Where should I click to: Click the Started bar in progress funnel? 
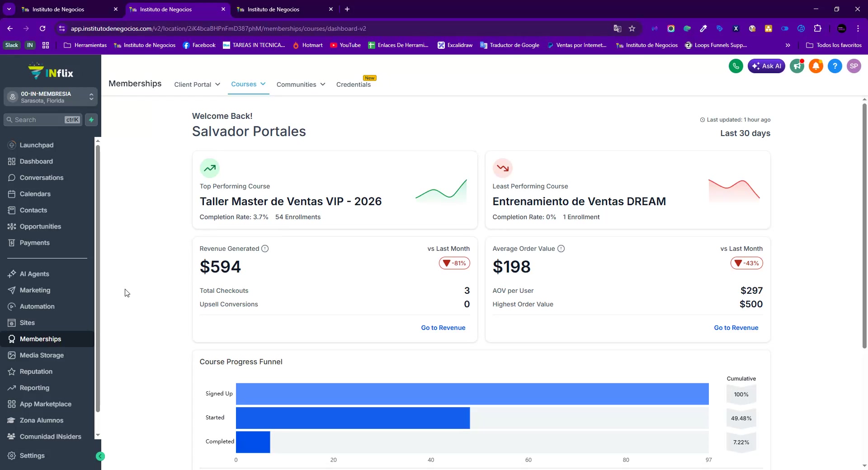pos(353,418)
